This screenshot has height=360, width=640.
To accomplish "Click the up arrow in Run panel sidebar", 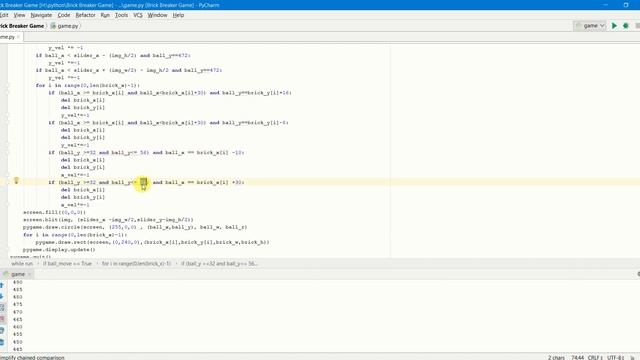I will click(x=2, y=285).
